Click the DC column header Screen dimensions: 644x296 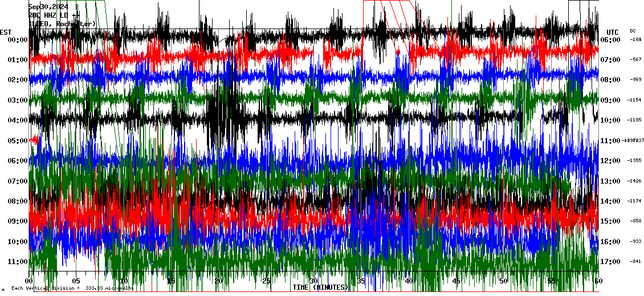coord(633,31)
